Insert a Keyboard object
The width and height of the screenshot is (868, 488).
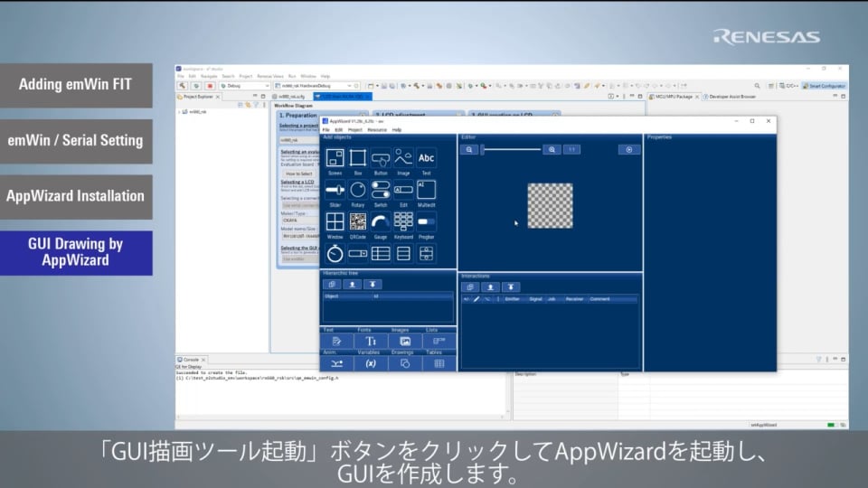[x=403, y=221]
